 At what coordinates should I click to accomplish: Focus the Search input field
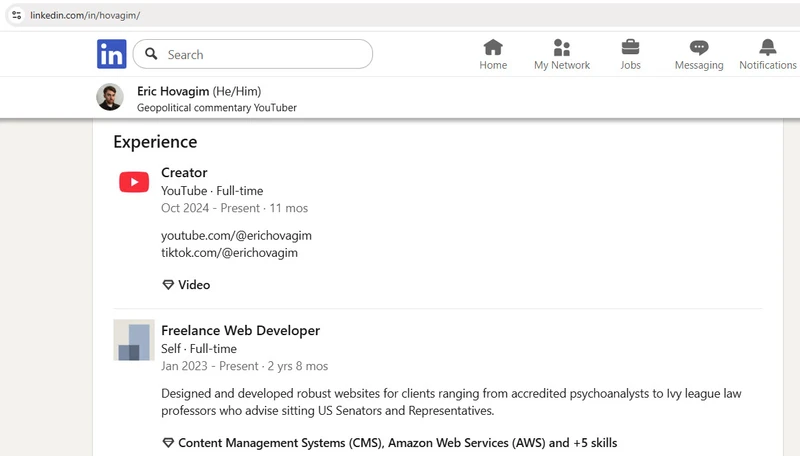click(253, 54)
